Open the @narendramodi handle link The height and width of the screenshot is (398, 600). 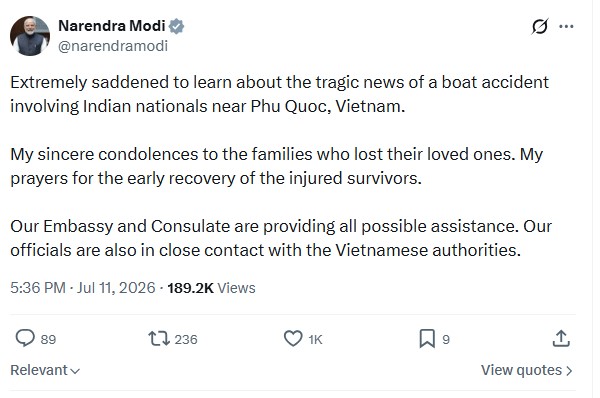pos(113,46)
